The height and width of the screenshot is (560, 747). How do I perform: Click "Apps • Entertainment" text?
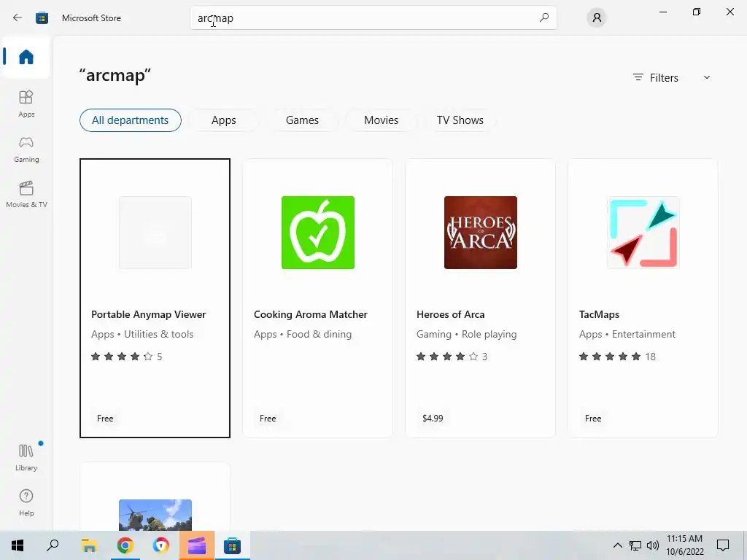627,334
